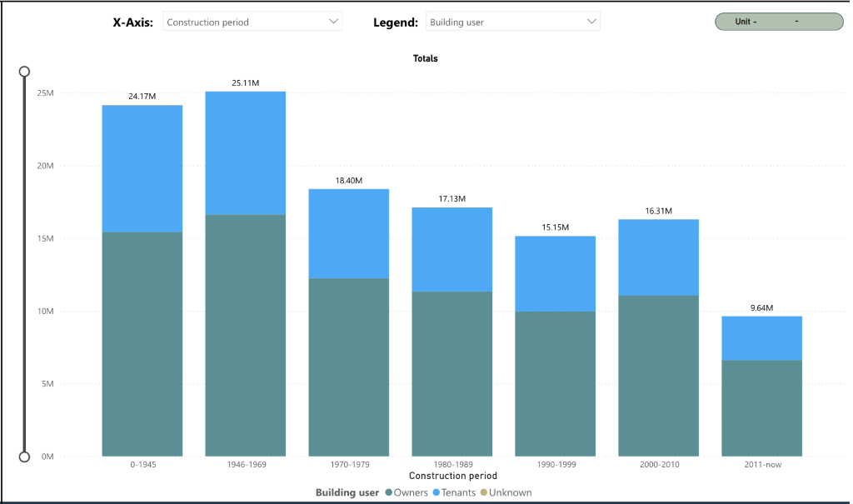Click the 2000-2010 axis category label
This screenshot has height=504, width=853.
(x=658, y=465)
